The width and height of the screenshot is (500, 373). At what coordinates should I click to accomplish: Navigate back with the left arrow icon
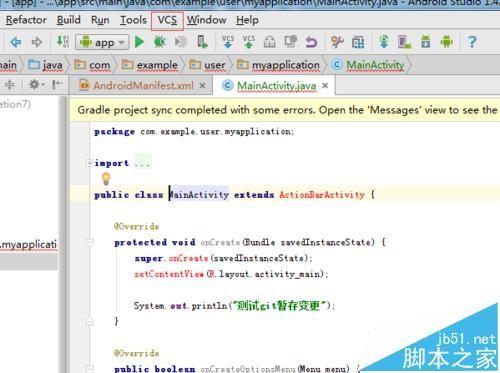click(x=16, y=42)
